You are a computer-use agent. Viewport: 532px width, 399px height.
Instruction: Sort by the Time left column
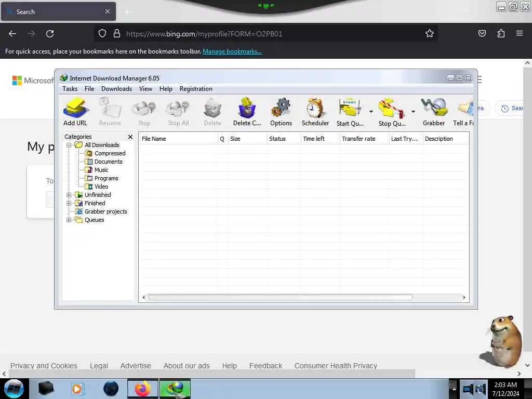point(320,139)
